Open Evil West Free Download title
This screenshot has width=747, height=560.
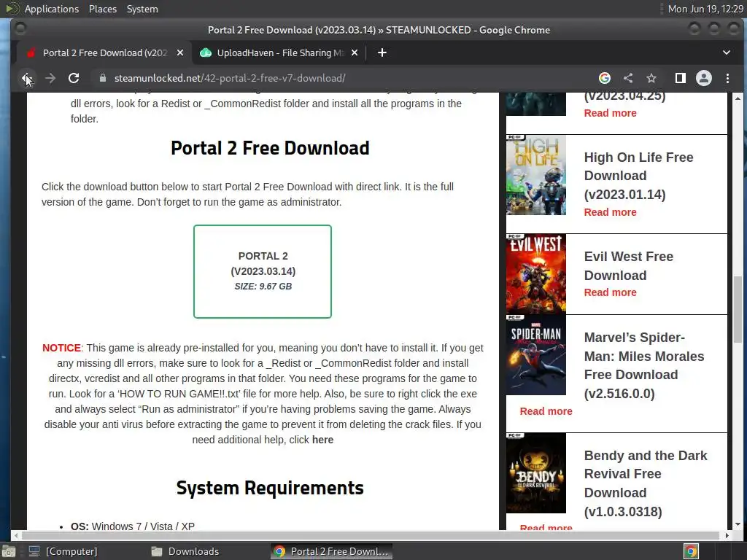[x=628, y=265]
